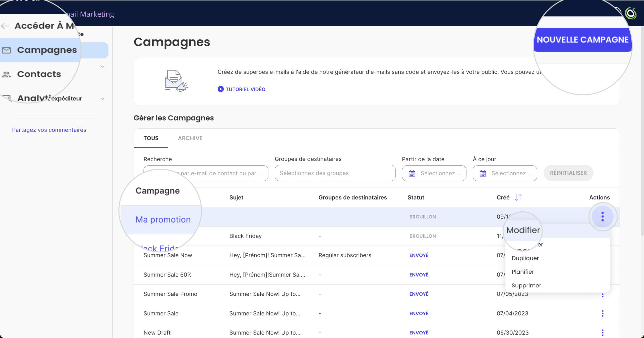
Task: Open the Summer Sale Now campaign
Action: 168,255
